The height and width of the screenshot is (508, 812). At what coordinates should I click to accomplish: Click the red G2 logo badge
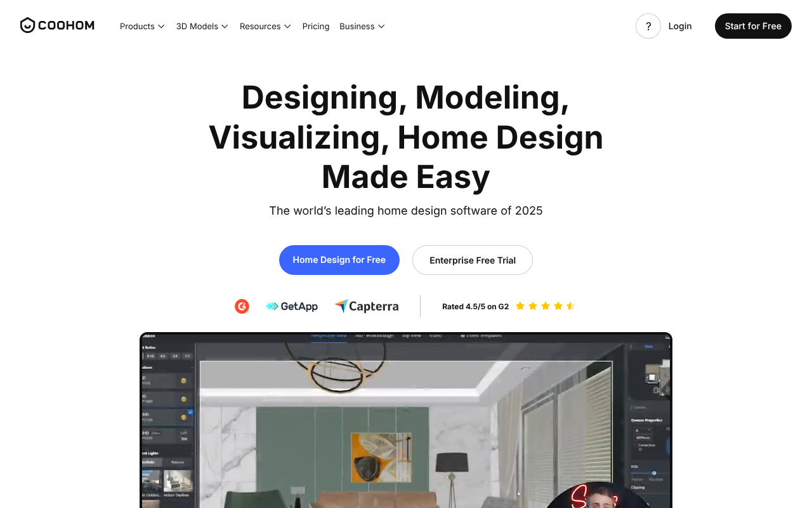pyautogui.click(x=242, y=306)
